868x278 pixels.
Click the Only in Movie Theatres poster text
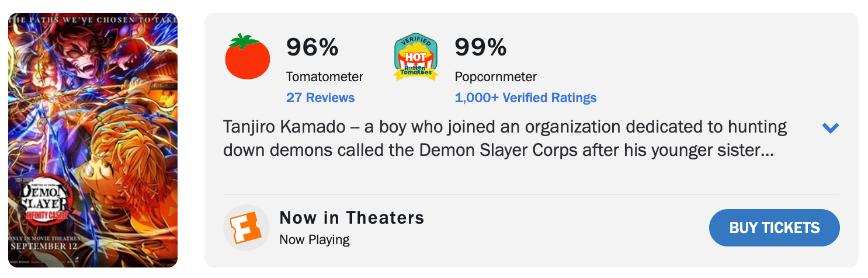click(x=44, y=238)
